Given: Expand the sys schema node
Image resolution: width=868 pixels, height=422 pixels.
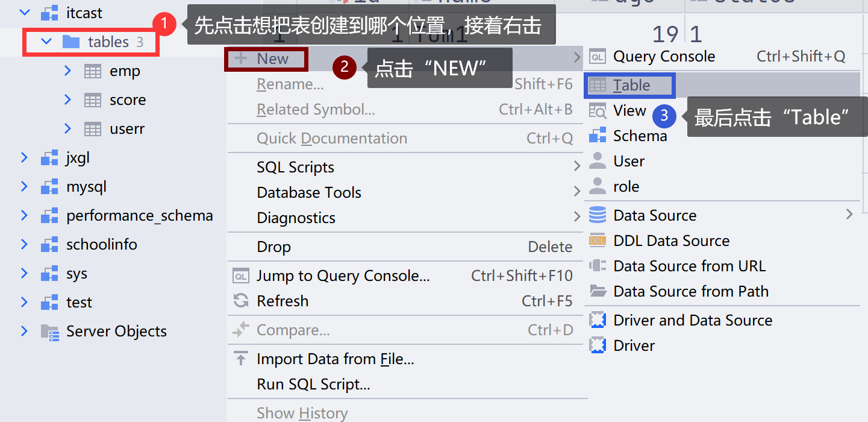Looking at the screenshot, I should 24,273.
